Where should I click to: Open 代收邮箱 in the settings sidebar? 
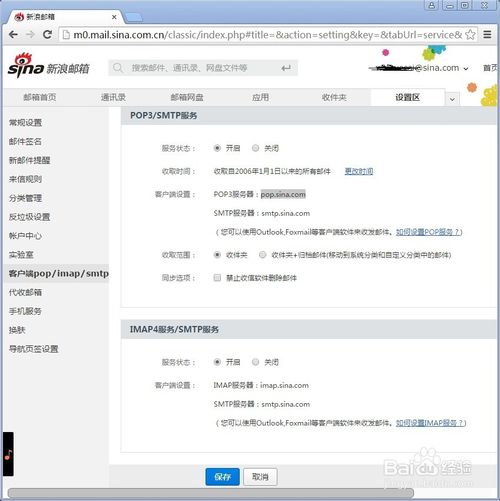25,293
